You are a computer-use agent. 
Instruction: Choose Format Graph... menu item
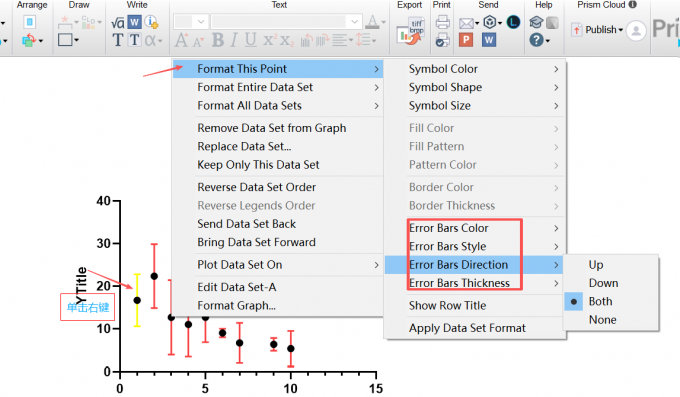click(x=236, y=305)
